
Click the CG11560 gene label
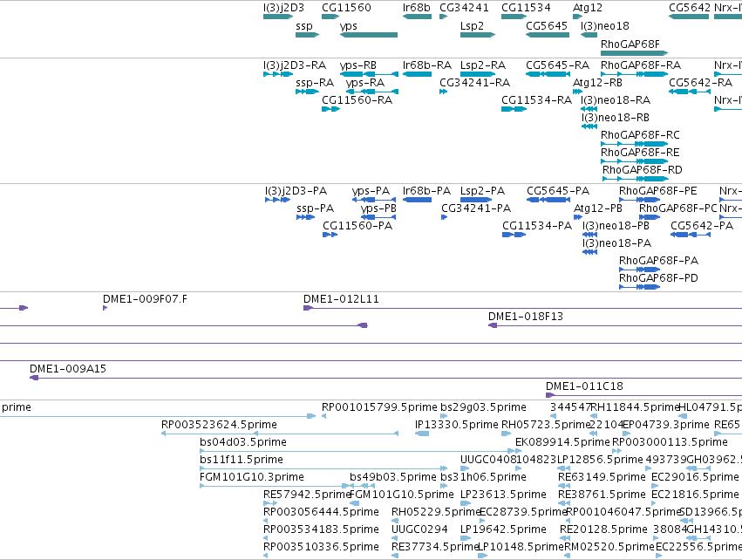click(346, 8)
